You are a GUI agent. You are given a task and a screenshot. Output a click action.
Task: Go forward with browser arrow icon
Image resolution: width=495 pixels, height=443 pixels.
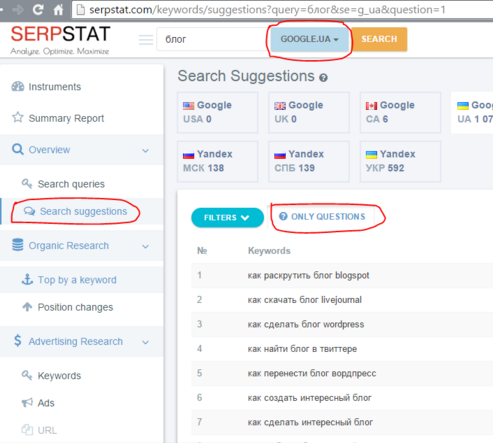click(x=18, y=10)
